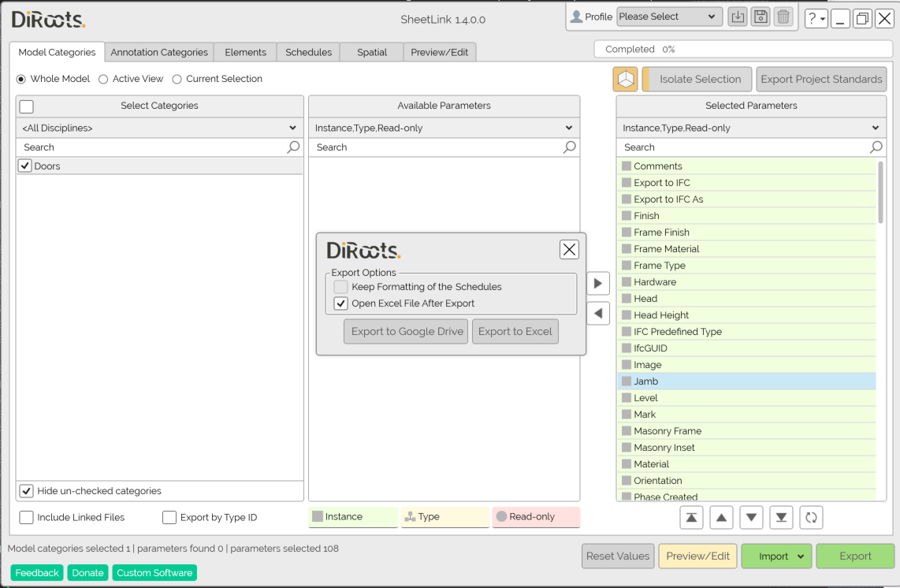
Task: Click the Type legend icon
Action: click(410, 517)
